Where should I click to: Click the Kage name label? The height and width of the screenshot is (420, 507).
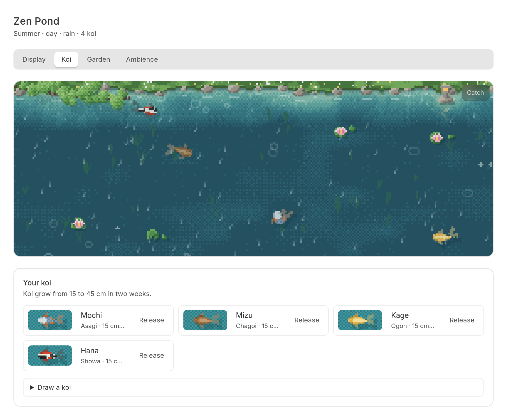[400, 315]
